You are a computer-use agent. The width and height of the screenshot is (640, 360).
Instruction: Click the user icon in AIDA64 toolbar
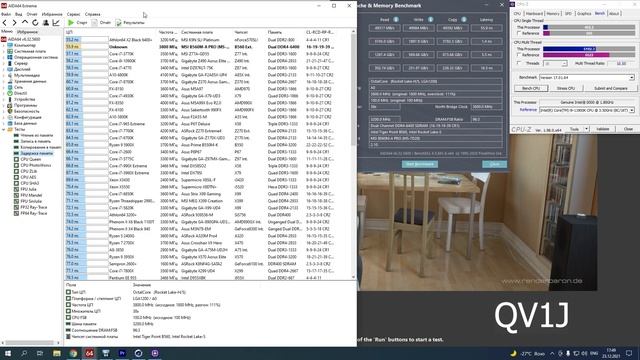46,23
